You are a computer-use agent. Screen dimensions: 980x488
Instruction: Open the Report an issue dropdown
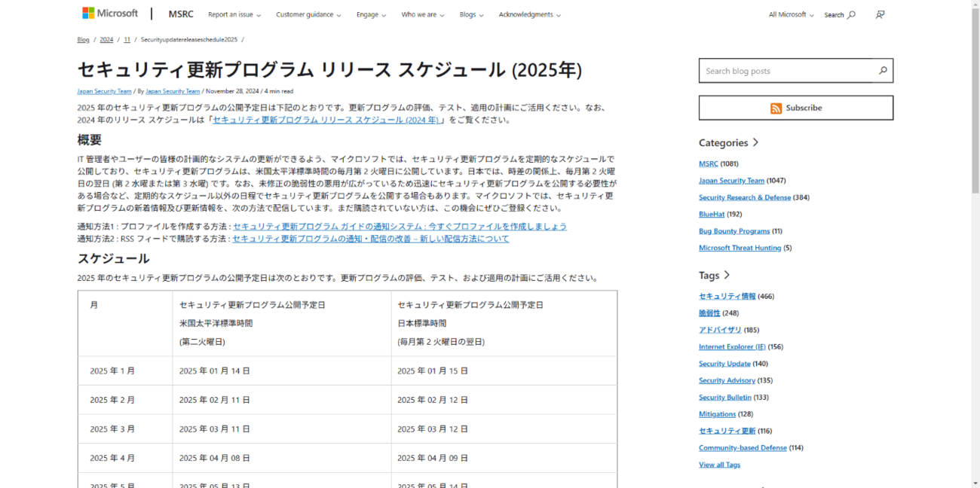click(x=234, y=14)
